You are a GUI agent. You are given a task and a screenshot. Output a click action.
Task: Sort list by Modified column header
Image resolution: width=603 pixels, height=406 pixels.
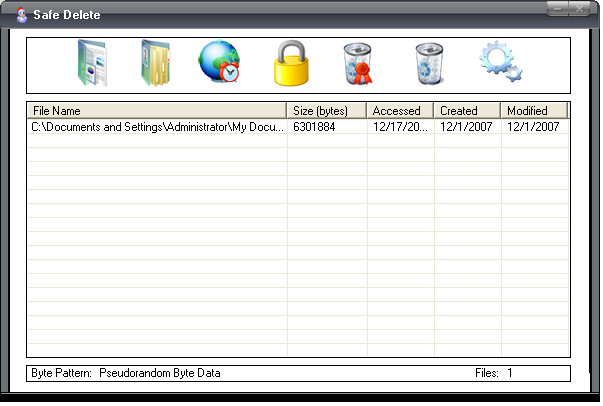click(534, 111)
